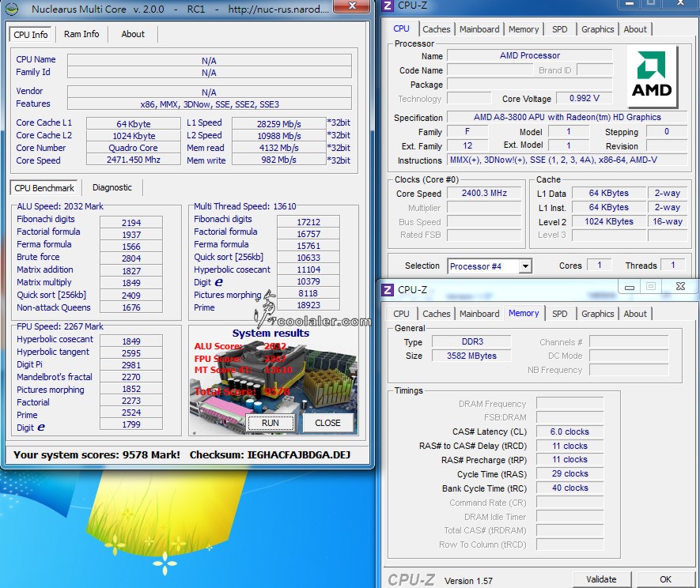700x588 pixels.
Task: Click the 'Checksum: IEGHACFAJBDGA.DEJ' status text
Action: 270,454
